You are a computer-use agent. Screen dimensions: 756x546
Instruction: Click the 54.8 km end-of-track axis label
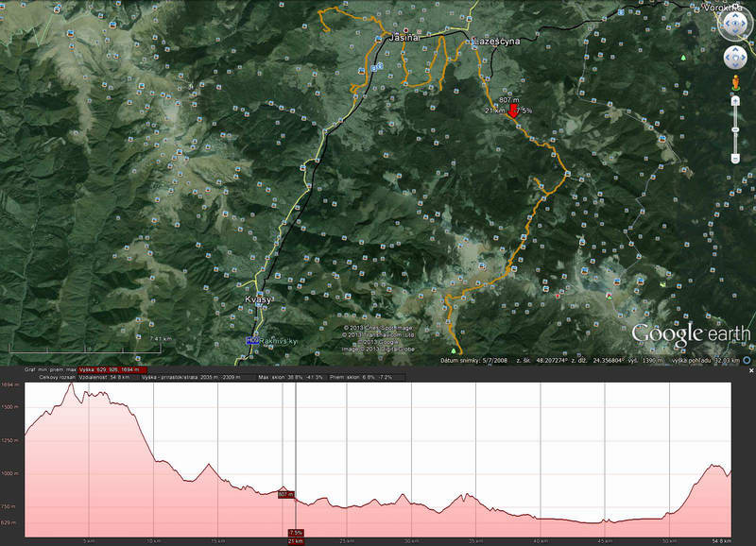pyautogui.click(x=722, y=541)
